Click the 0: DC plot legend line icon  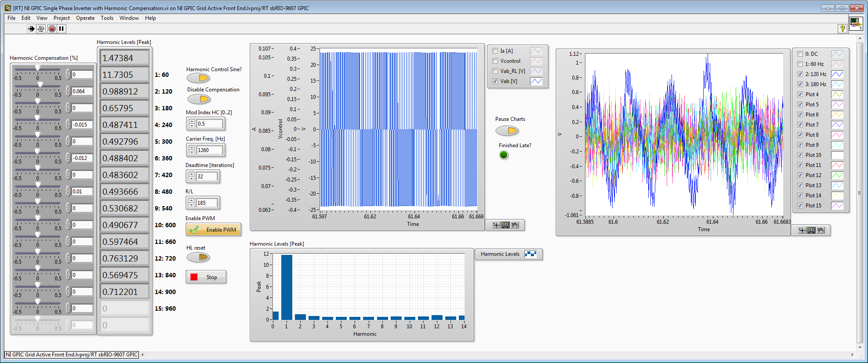(x=837, y=54)
